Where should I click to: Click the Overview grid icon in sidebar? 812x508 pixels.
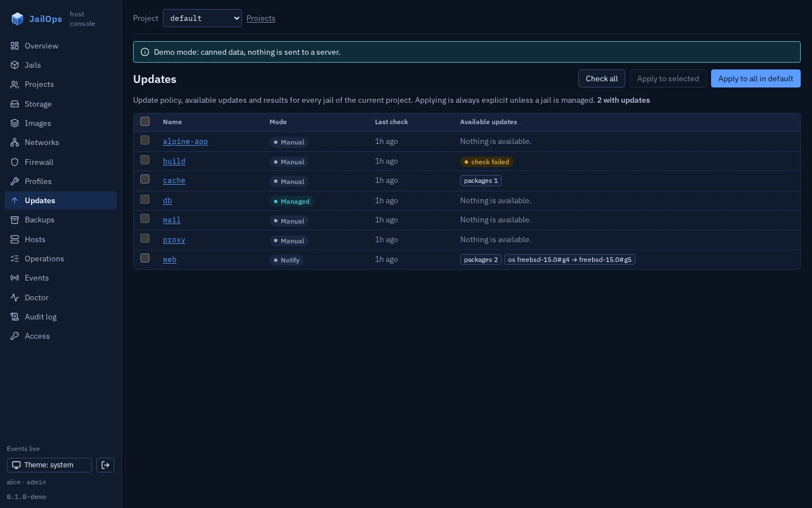15,46
